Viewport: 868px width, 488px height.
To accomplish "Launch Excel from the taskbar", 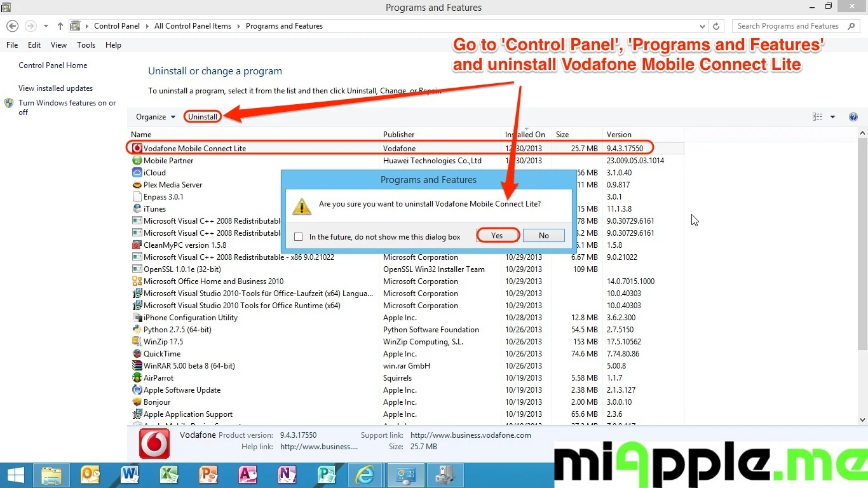I will (x=170, y=475).
